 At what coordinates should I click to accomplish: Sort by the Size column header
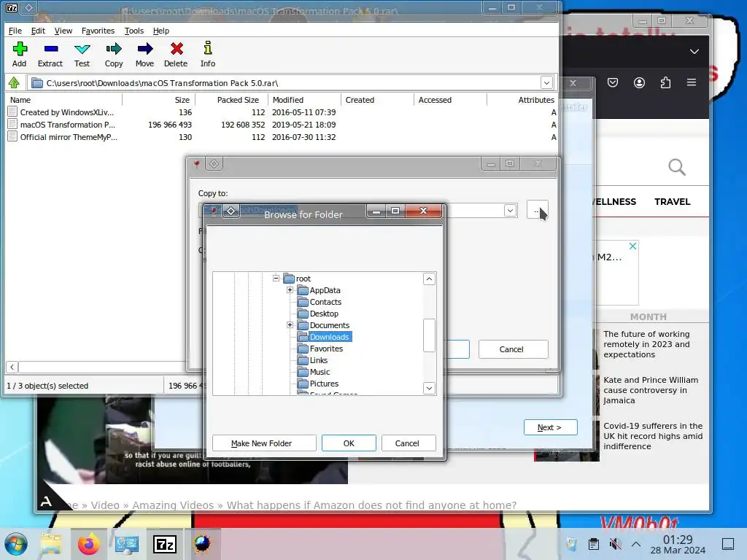pos(158,100)
